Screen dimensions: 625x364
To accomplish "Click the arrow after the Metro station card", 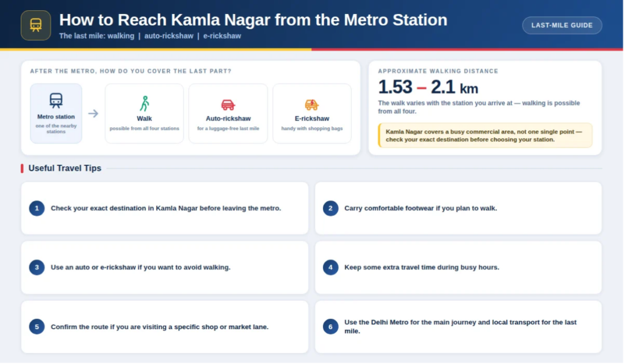I will point(93,113).
